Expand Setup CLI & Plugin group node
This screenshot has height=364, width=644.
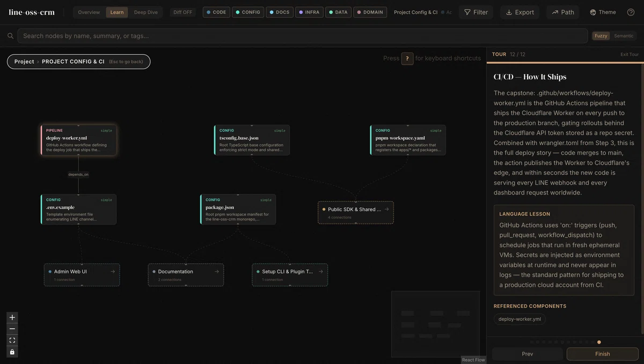290,275
